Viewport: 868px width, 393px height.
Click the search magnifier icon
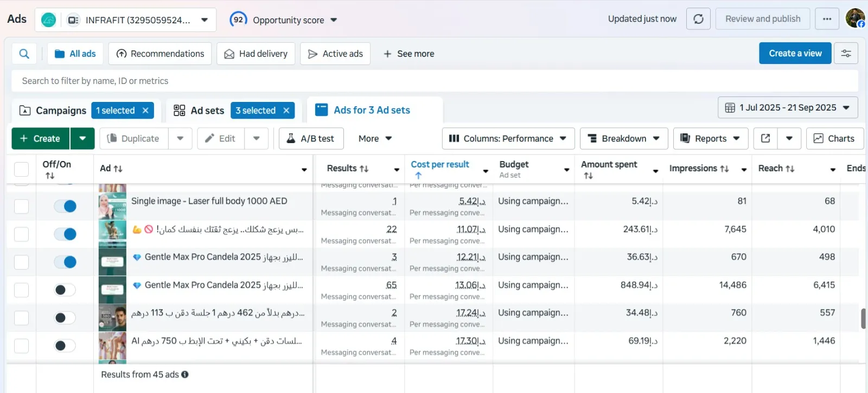pos(24,54)
